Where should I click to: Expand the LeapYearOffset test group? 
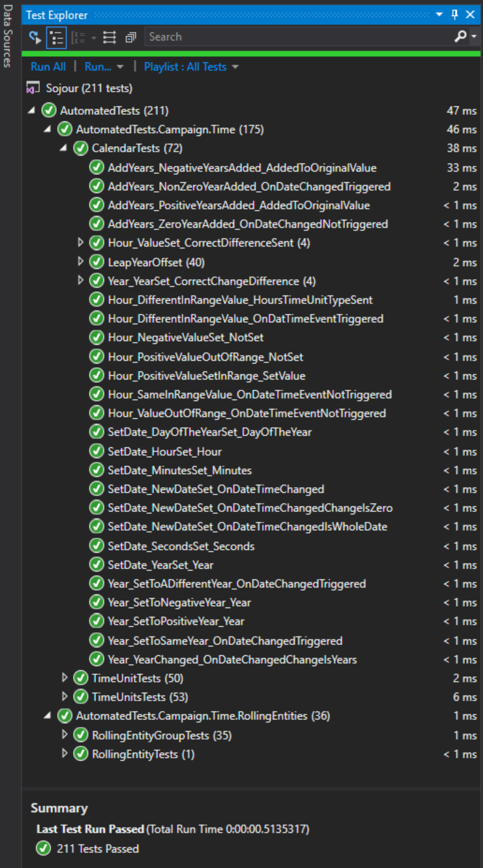click(x=80, y=262)
